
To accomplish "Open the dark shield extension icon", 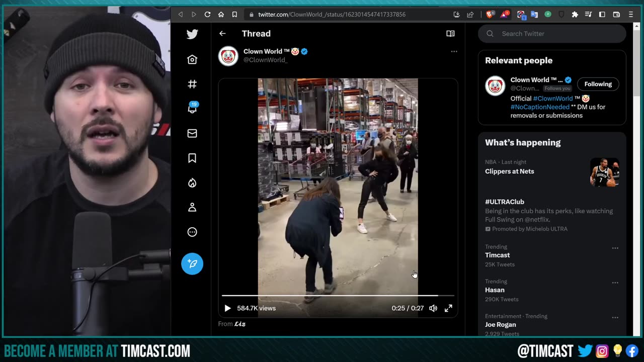I will 561,15.
